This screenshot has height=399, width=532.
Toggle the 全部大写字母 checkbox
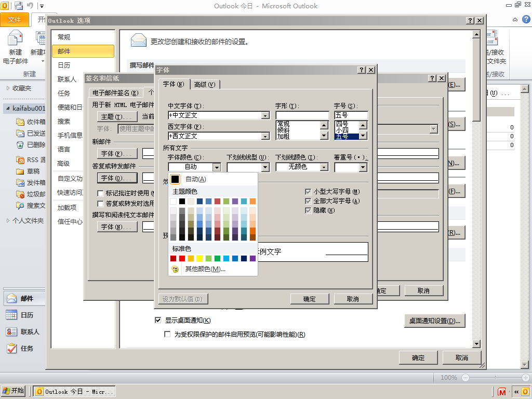click(308, 201)
